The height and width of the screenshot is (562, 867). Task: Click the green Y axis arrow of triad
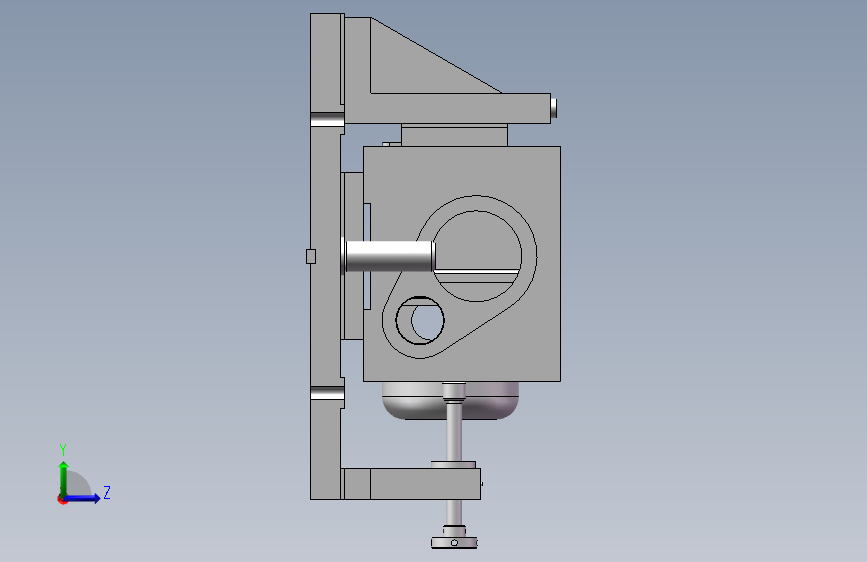(64, 478)
